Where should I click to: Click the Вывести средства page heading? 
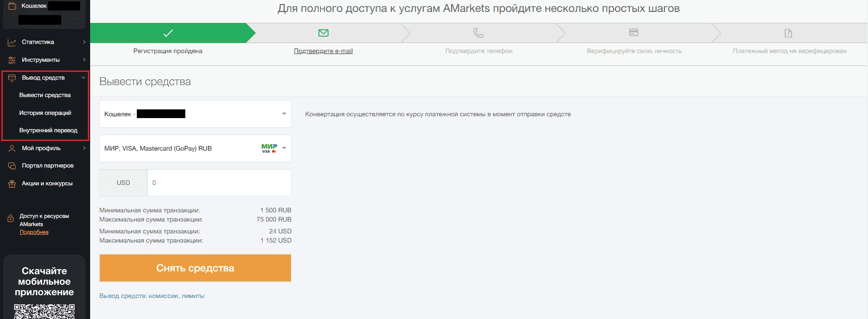145,81
